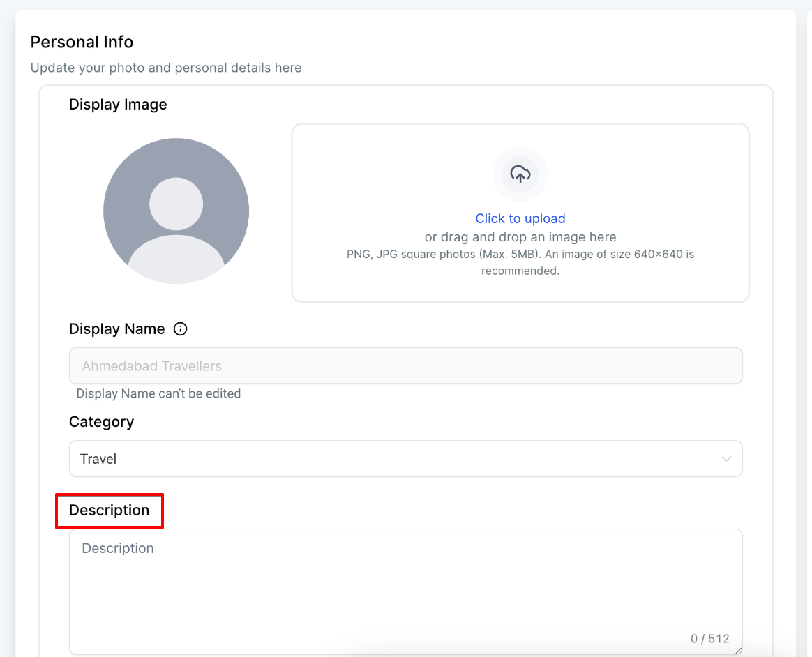This screenshot has height=657, width=812.
Task: Click the Display Name label text
Action: pyautogui.click(x=117, y=329)
